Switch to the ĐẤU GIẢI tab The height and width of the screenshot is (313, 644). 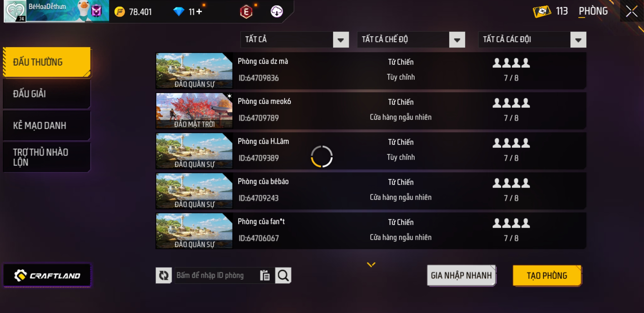pyautogui.click(x=47, y=94)
